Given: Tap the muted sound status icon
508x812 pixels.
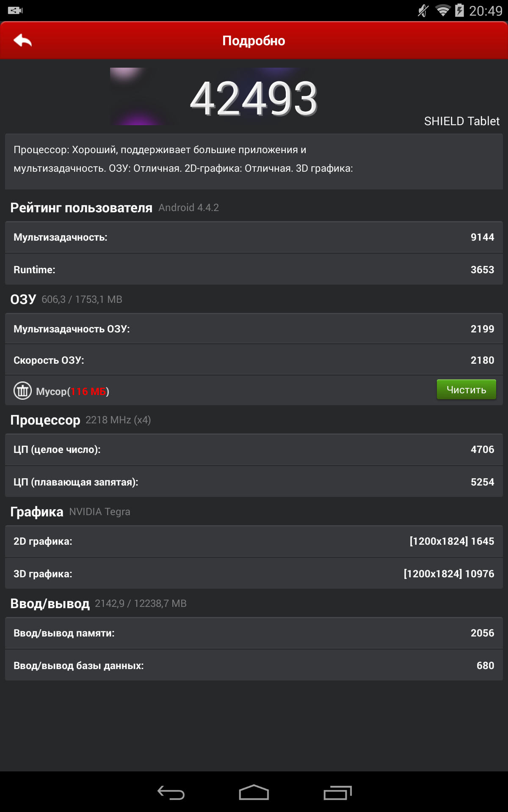Looking at the screenshot, I should pos(423,11).
